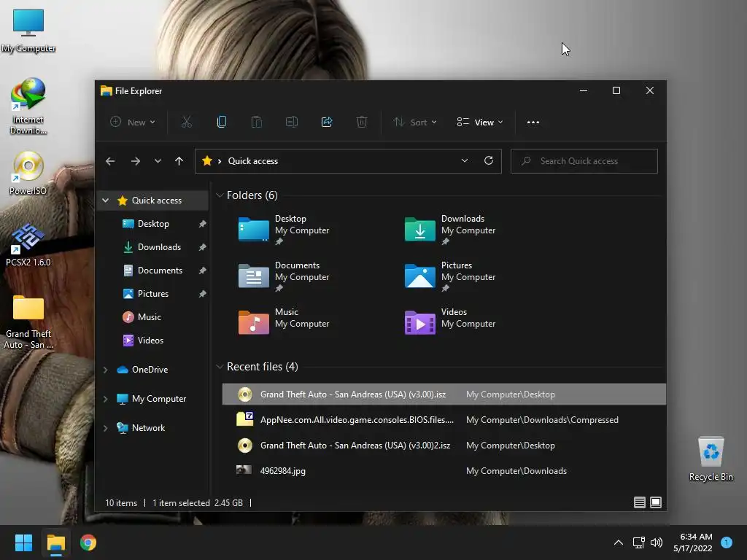The width and height of the screenshot is (747, 560).
Task: Open the Videos folder tile
Action: (451, 322)
